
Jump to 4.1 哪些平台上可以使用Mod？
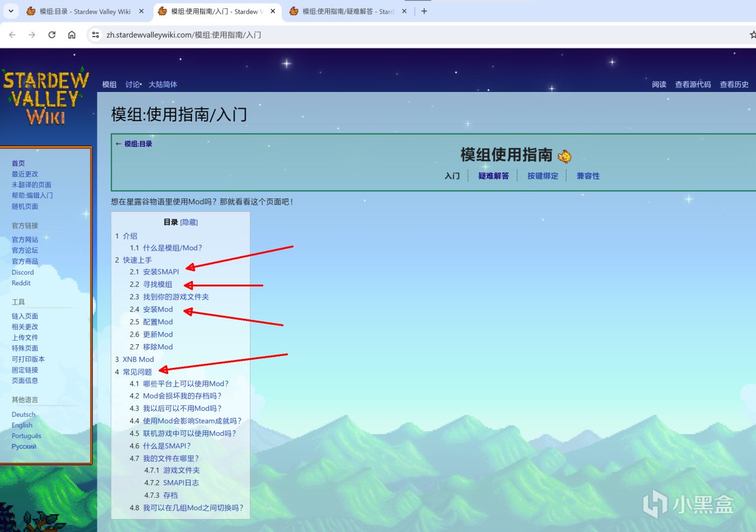[179, 384]
